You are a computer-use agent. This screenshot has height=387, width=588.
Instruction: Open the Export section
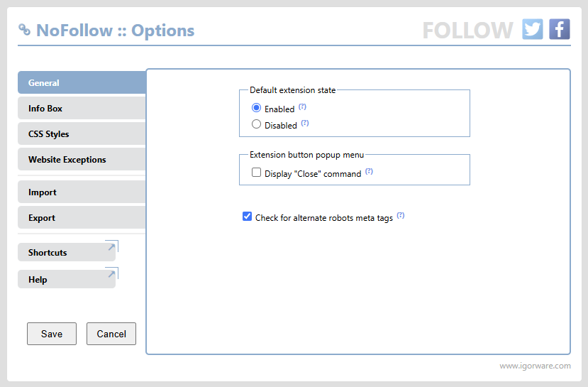[81, 218]
